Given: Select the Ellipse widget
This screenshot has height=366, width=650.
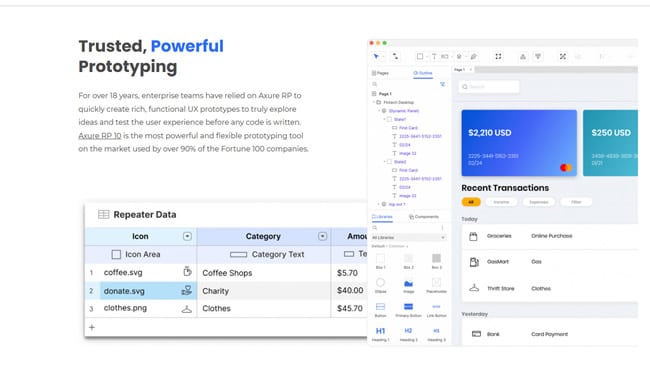Looking at the screenshot, I should [381, 285].
